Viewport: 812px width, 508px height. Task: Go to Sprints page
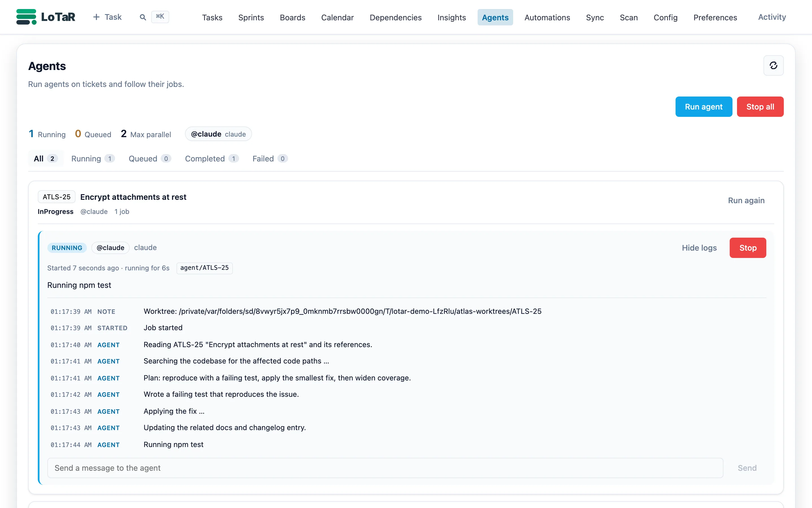point(251,17)
